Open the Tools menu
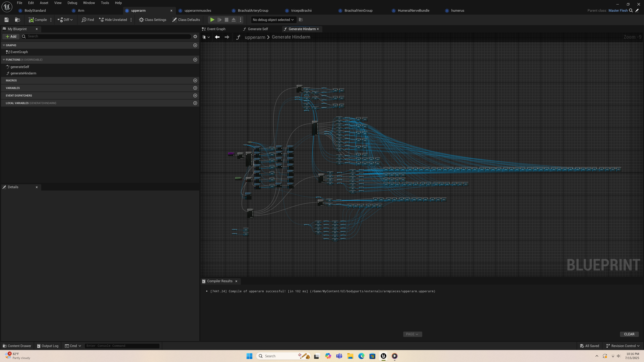 pyautogui.click(x=105, y=3)
